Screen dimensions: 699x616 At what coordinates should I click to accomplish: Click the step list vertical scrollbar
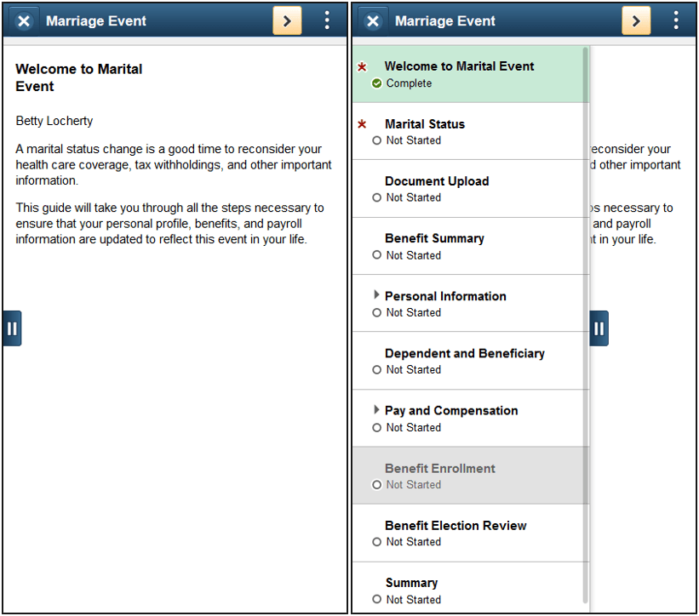pyautogui.click(x=586, y=255)
